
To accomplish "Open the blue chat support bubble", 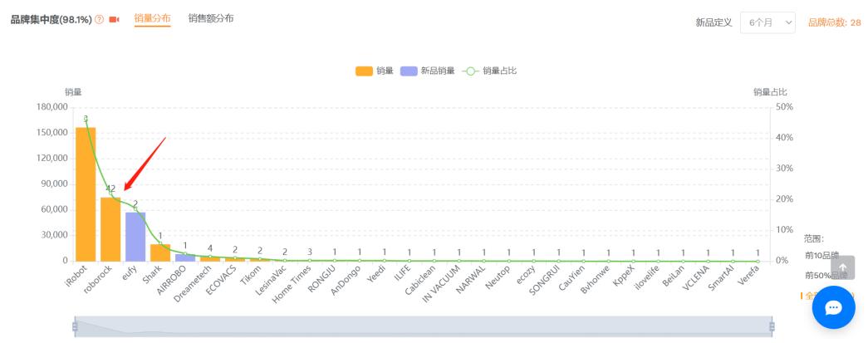I will click(833, 307).
